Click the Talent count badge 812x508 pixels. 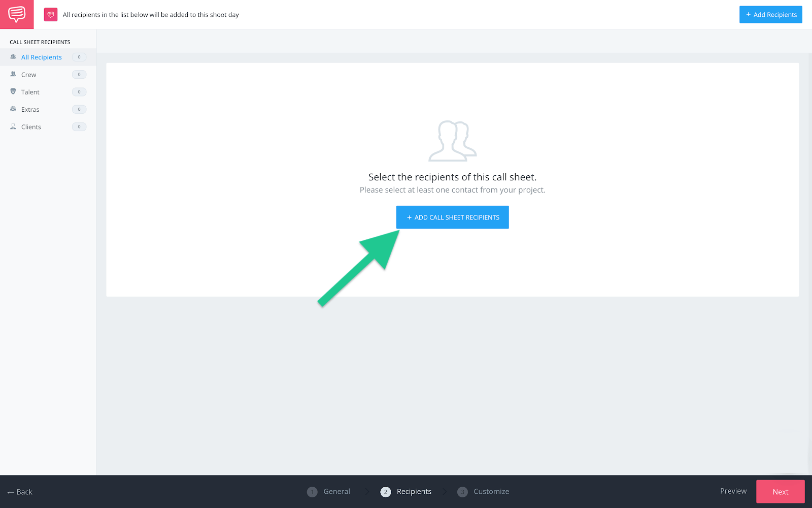tap(79, 92)
